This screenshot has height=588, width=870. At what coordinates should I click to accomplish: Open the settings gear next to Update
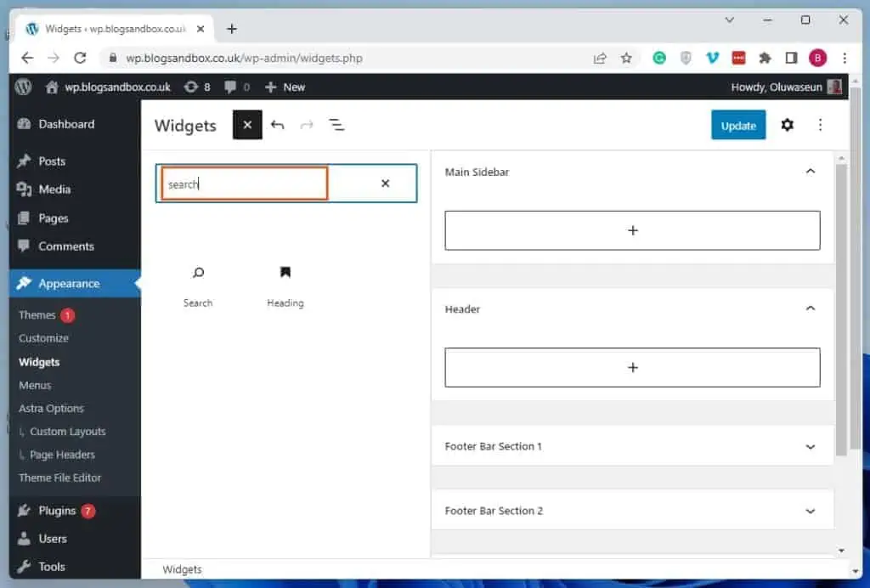[787, 125]
